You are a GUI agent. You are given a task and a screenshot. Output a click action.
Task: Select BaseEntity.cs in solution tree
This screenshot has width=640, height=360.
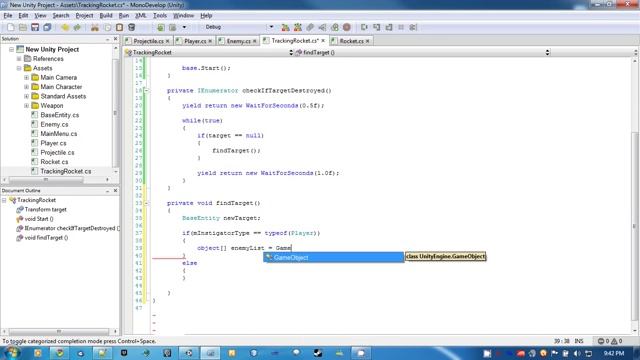point(60,115)
